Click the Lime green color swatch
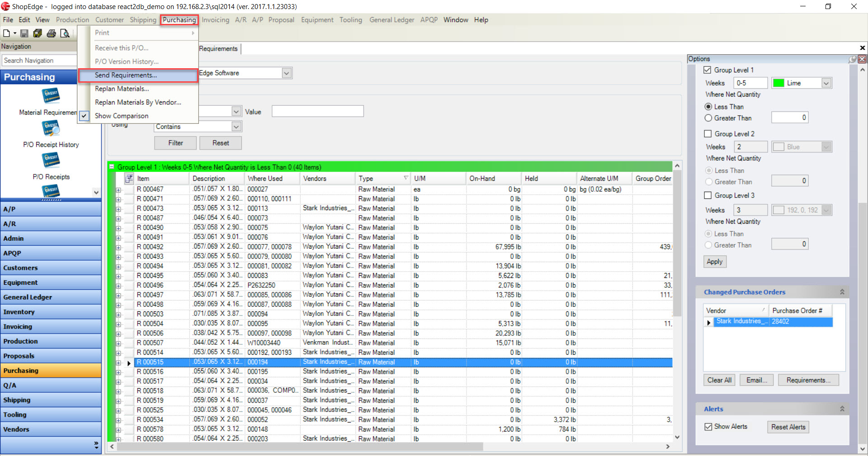The height and width of the screenshot is (456, 868). coord(778,83)
